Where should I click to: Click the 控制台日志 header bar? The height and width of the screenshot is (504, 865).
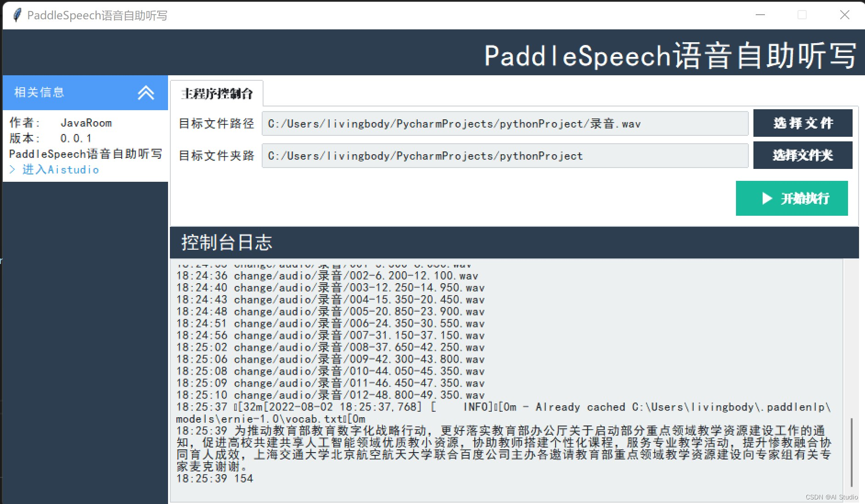click(x=227, y=242)
